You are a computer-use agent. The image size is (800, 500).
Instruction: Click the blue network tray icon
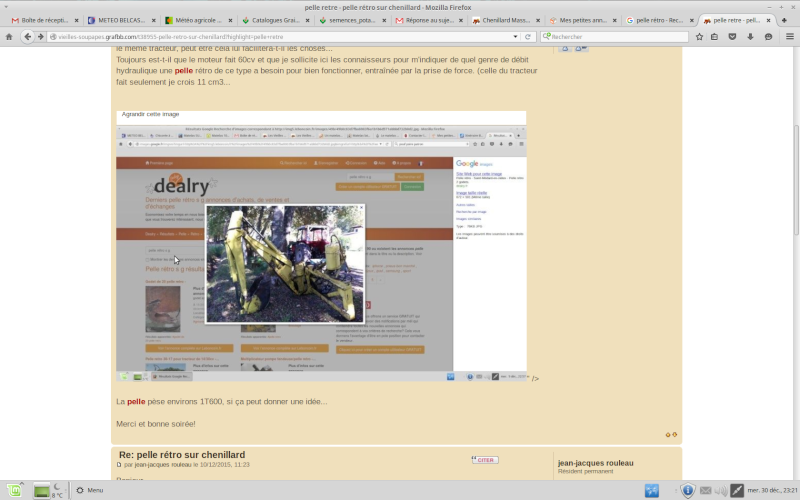click(652, 490)
